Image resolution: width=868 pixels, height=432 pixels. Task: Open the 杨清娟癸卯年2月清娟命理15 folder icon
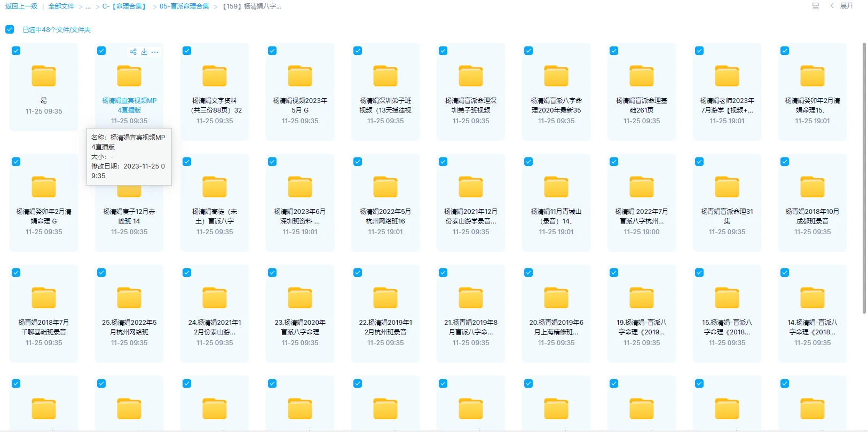pos(812,76)
